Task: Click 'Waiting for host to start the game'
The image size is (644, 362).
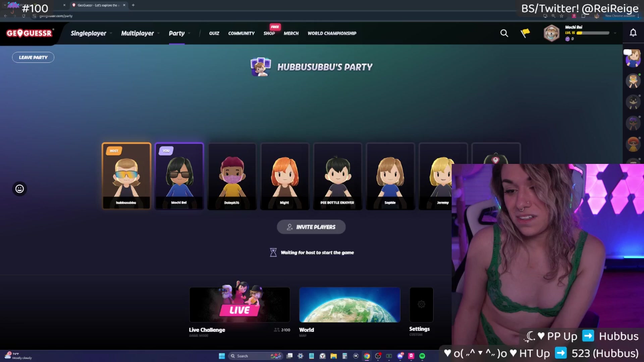Action: coord(317,252)
